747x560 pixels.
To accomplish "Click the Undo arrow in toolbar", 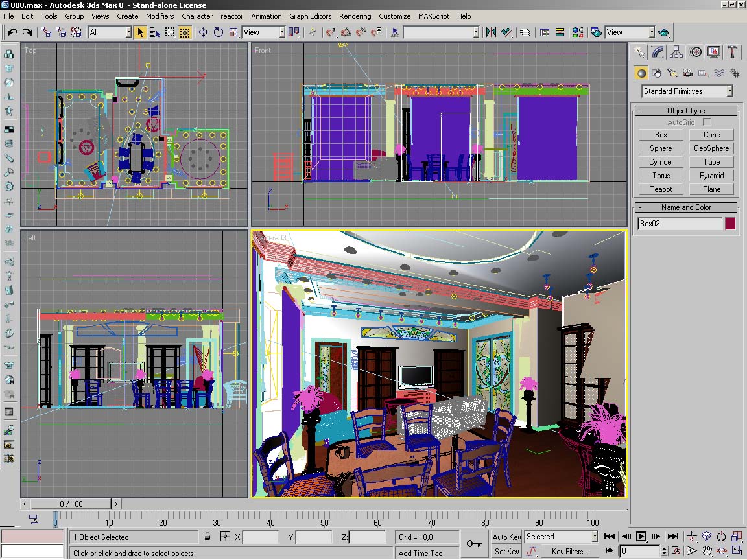I will point(12,32).
